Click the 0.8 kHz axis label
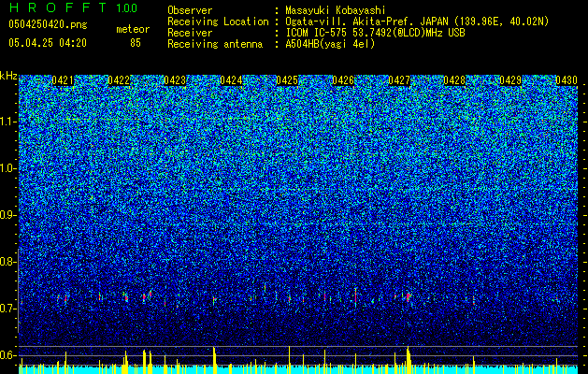Viewport: 588px width, 374px height. point(7,262)
